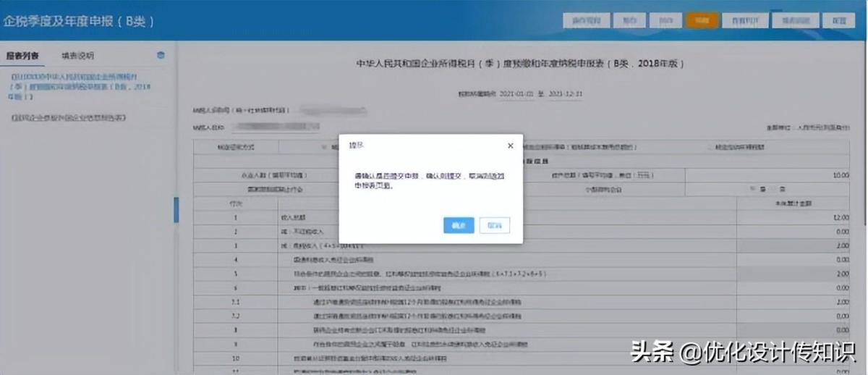This screenshot has width=868, height=375.
Task: Click the blue confirm button in the dialog
Action: click(458, 225)
